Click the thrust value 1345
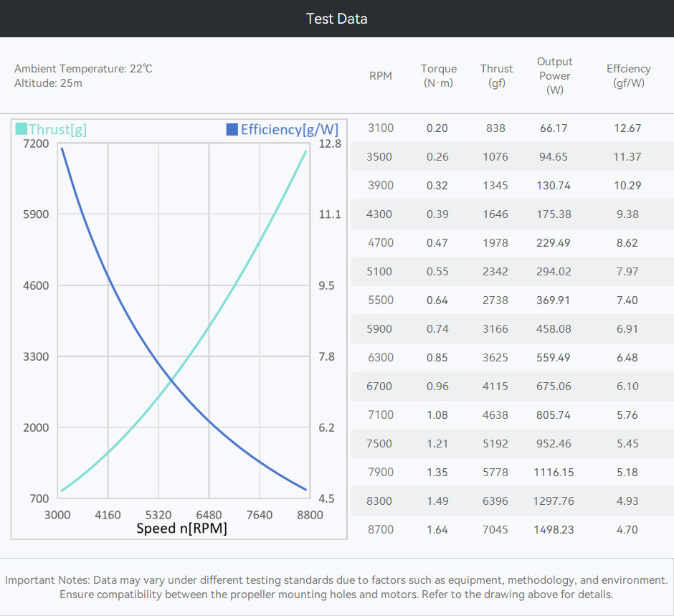This screenshot has height=616, width=674. (495, 186)
